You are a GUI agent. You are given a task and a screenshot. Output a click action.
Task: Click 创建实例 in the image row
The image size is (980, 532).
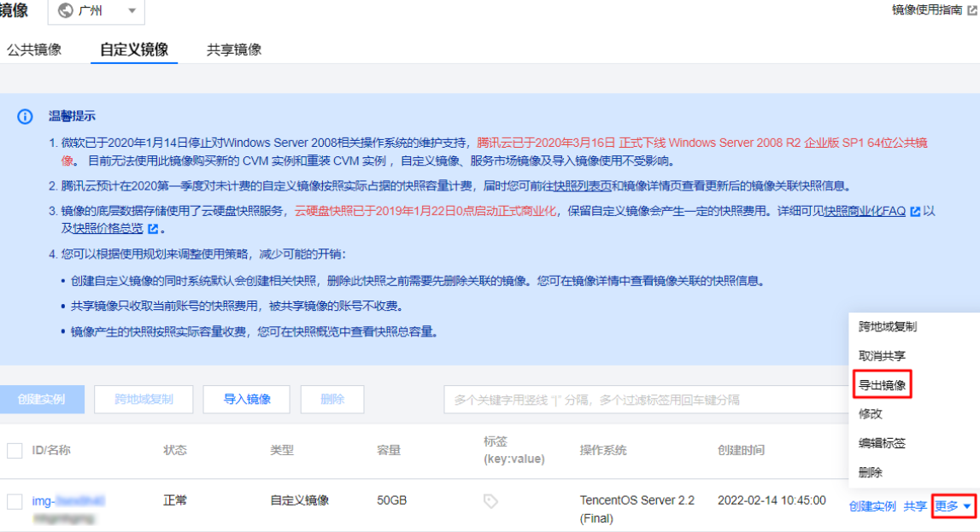click(872, 506)
